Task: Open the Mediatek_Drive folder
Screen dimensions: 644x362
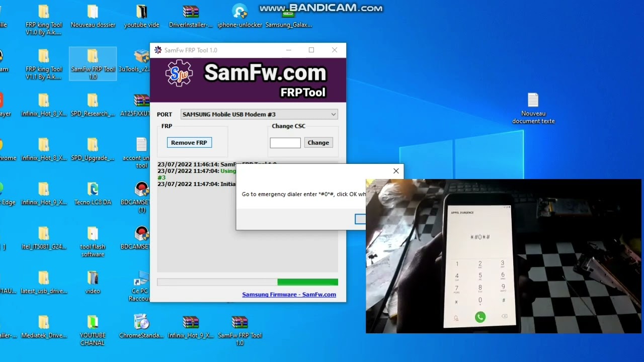Action: point(44,326)
